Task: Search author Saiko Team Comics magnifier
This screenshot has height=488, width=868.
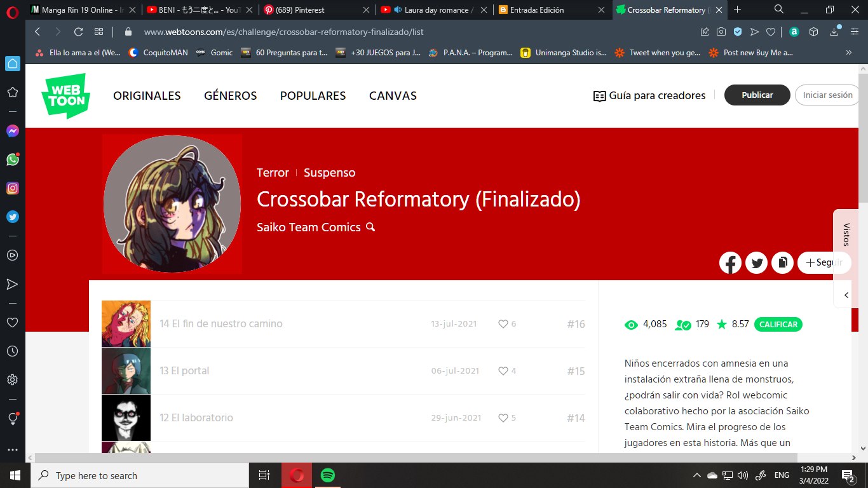Action: pos(370,227)
